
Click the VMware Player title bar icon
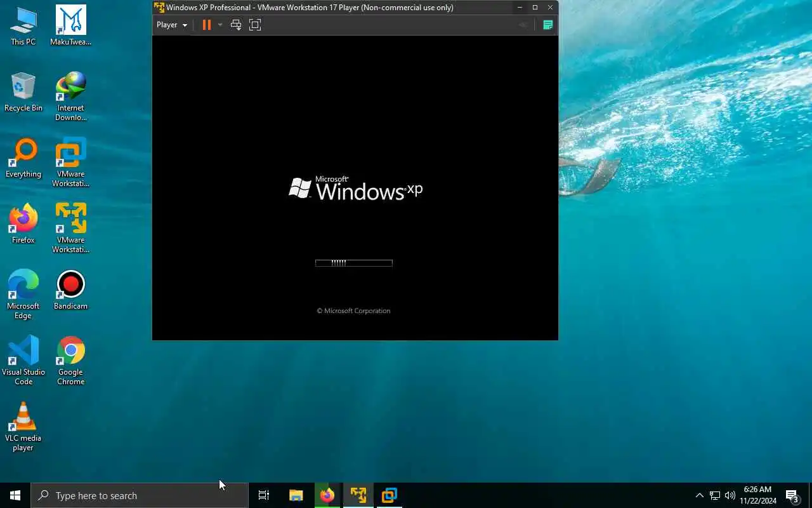pyautogui.click(x=159, y=8)
